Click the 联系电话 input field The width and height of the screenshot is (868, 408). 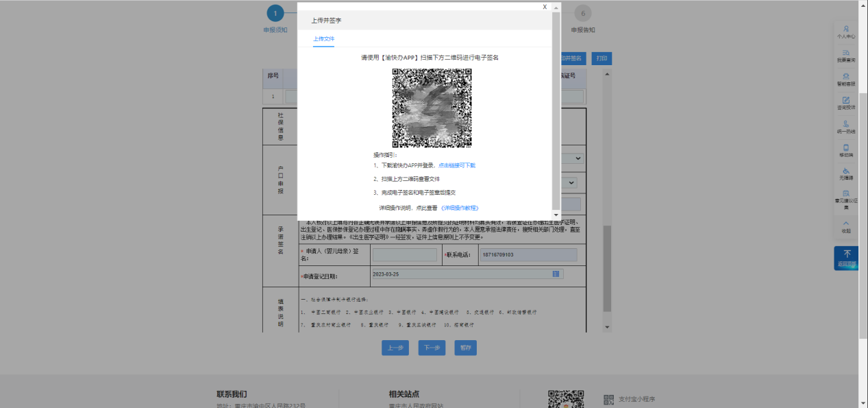(529, 254)
